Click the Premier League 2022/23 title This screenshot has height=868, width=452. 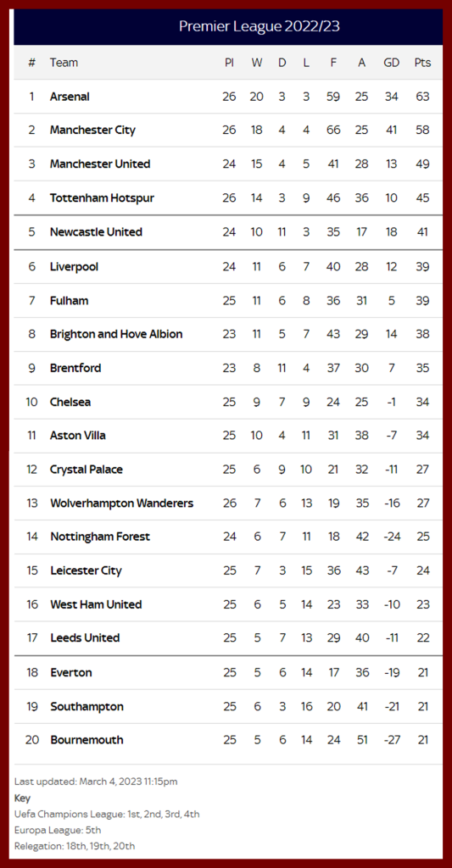click(x=259, y=26)
